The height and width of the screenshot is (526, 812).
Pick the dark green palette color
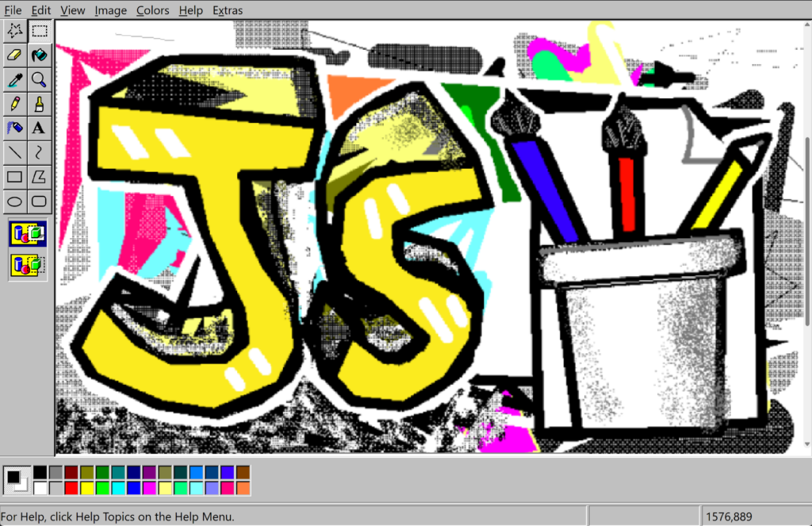[102, 472]
